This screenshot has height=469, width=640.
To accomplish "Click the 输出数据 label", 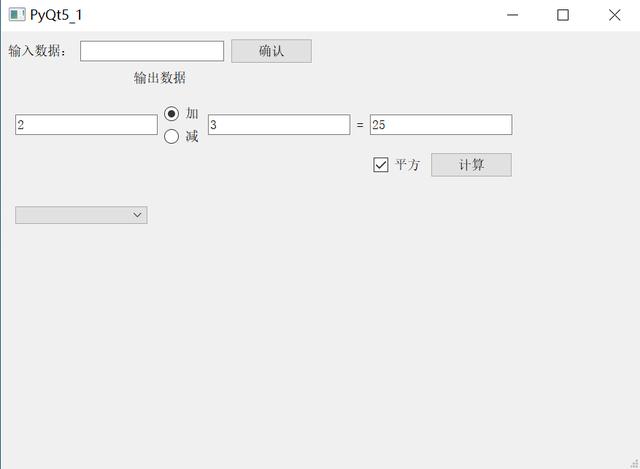I will tap(160, 78).
